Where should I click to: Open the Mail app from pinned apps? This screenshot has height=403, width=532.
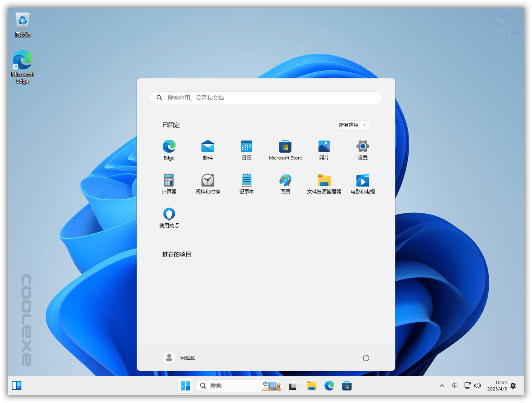click(207, 149)
